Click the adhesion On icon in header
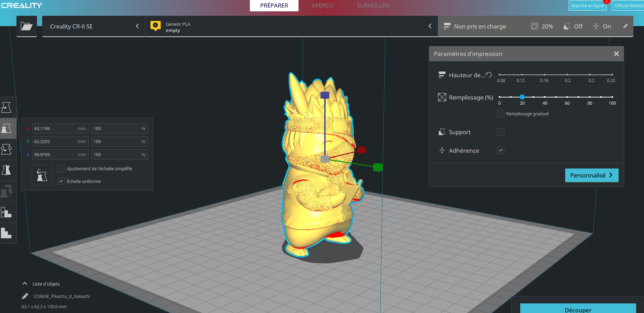Screen dimensions: 644x313 596,26
